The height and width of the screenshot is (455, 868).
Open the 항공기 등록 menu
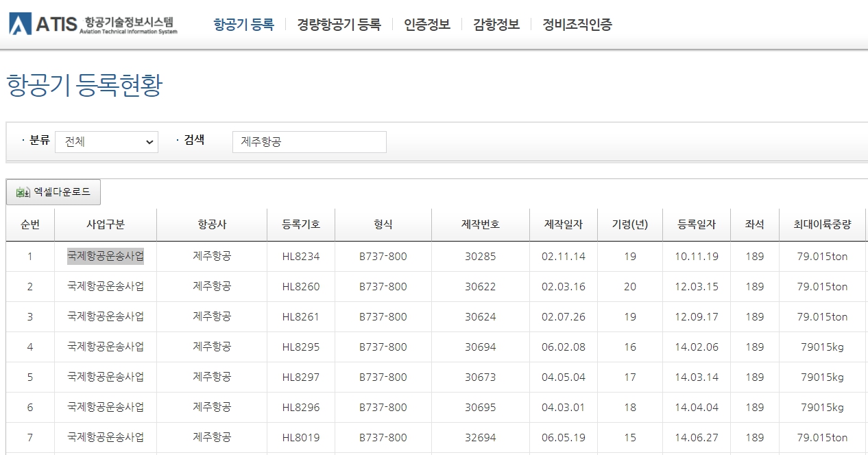pyautogui.click(x=243, y=24)
